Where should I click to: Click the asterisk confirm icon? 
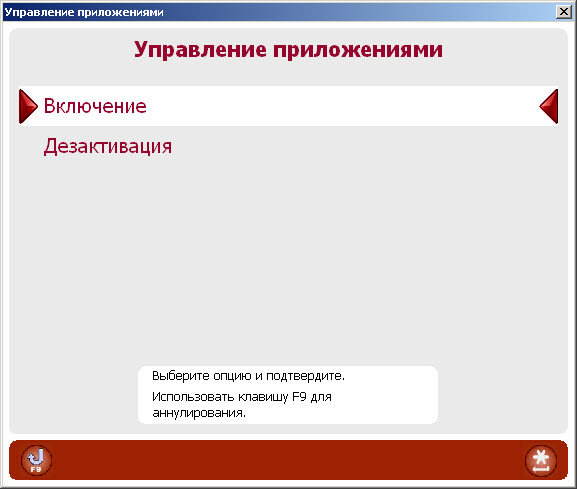[x=541, y=460]
